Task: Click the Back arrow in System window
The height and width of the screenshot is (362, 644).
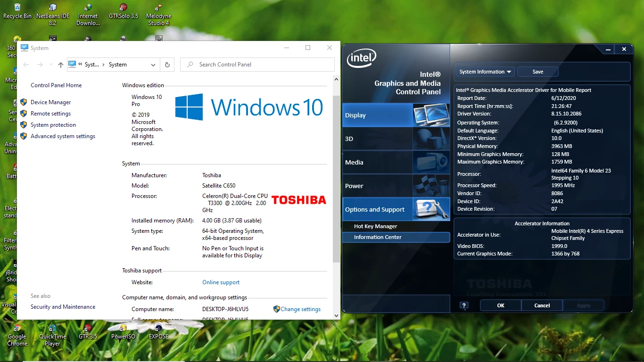Action: click(26, 65)
